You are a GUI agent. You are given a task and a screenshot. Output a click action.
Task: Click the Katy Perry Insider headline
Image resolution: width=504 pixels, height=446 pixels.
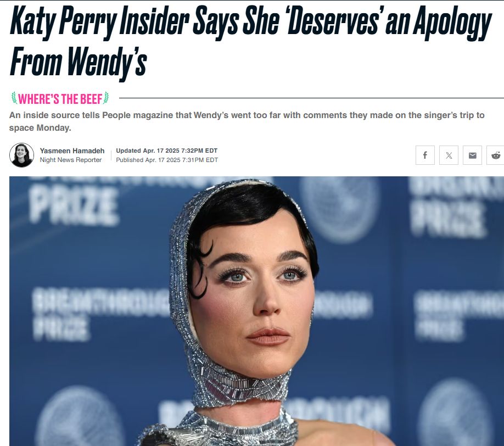[251, 22]
